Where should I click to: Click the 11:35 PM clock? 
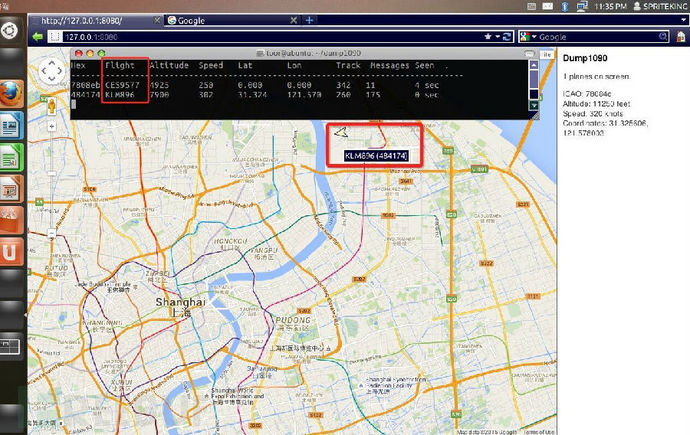pos(610,6)
